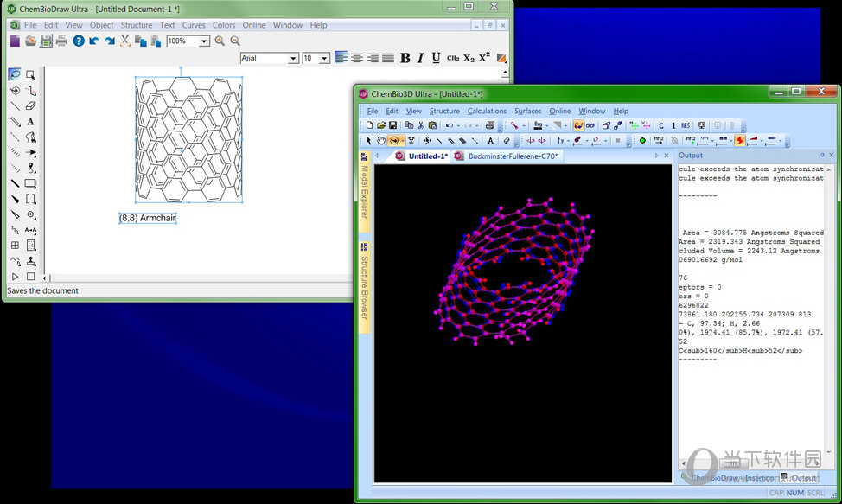Expand the Model Explorer side panel
842x504 pixels.
tap(364, 191)
